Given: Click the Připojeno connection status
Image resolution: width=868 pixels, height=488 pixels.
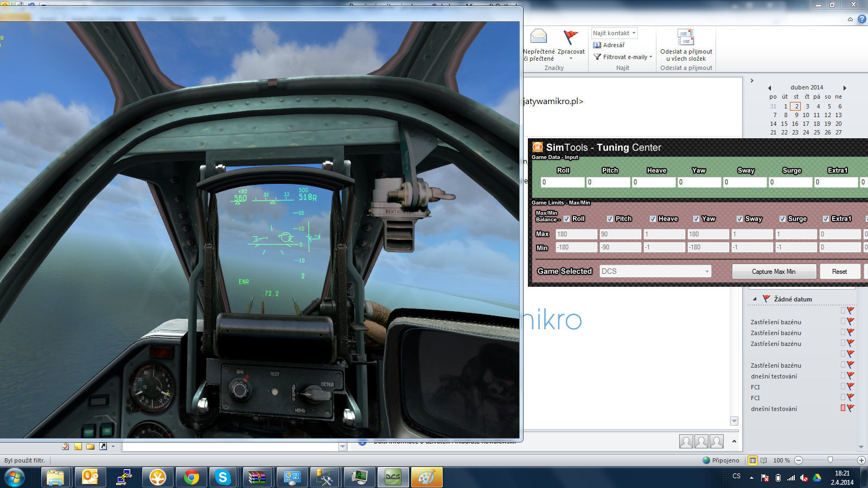Looking at the screenshot, I should [721, 460].
